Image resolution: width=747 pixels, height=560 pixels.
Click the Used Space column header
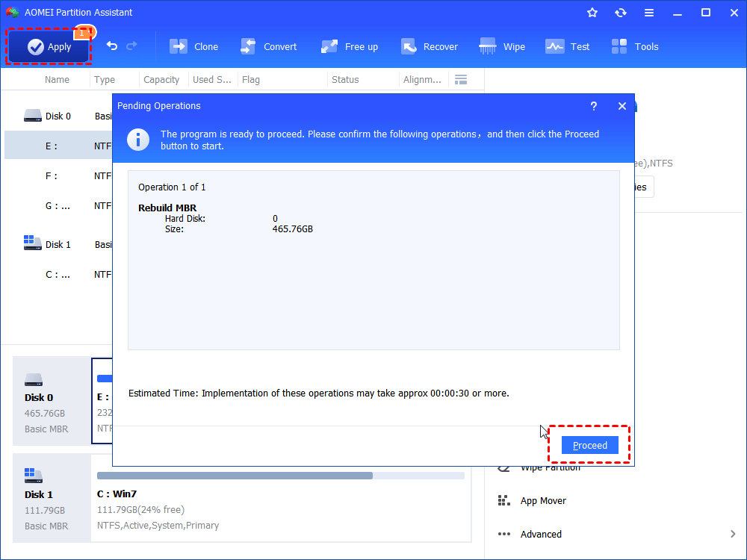212,80
